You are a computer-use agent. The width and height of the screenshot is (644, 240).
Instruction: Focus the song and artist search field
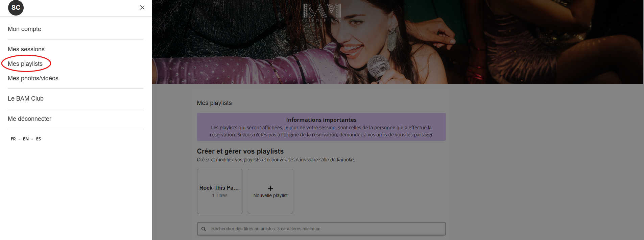point(325,229)
